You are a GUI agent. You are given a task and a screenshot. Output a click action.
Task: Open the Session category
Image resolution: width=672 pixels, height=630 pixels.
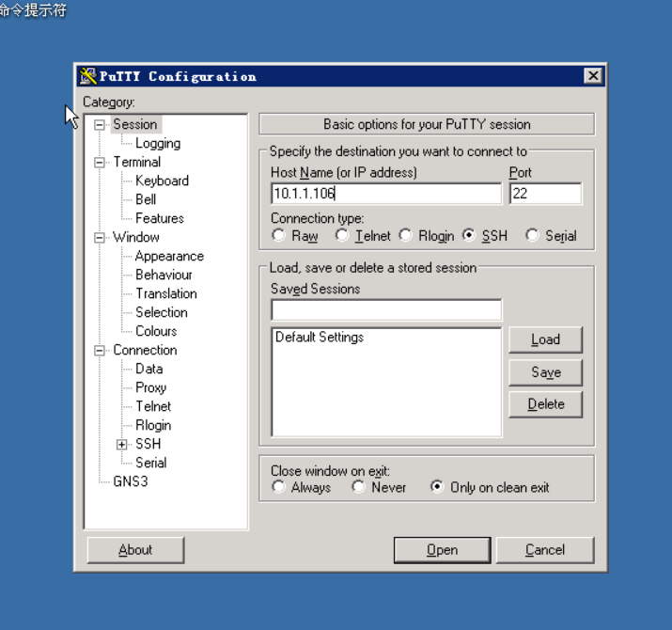click(135, 124)
